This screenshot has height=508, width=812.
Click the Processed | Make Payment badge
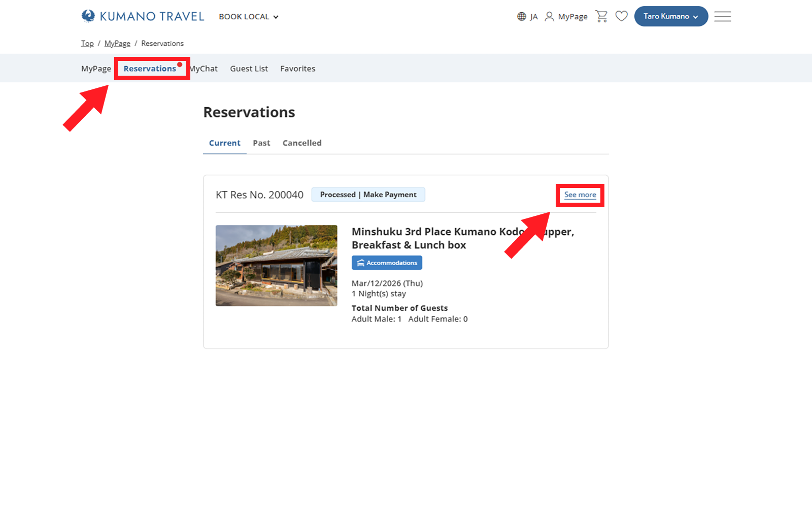368,195
